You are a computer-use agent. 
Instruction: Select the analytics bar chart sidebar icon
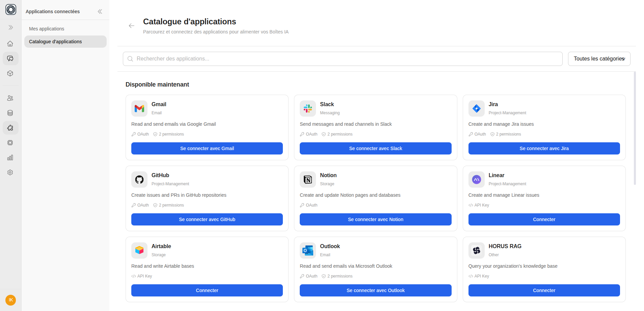(x=10, y=158)
